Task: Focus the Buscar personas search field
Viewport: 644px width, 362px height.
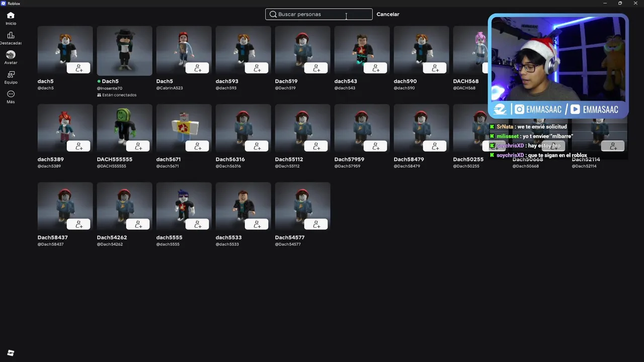Action: pyautogui.click(x=319, y=14)
